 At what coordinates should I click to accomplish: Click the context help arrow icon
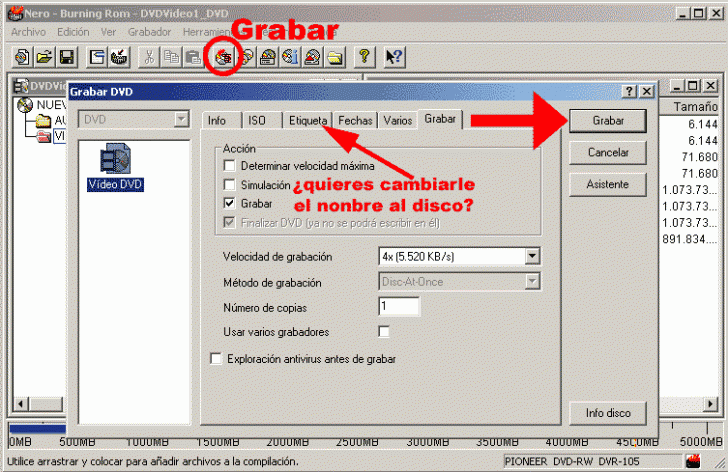394,57
